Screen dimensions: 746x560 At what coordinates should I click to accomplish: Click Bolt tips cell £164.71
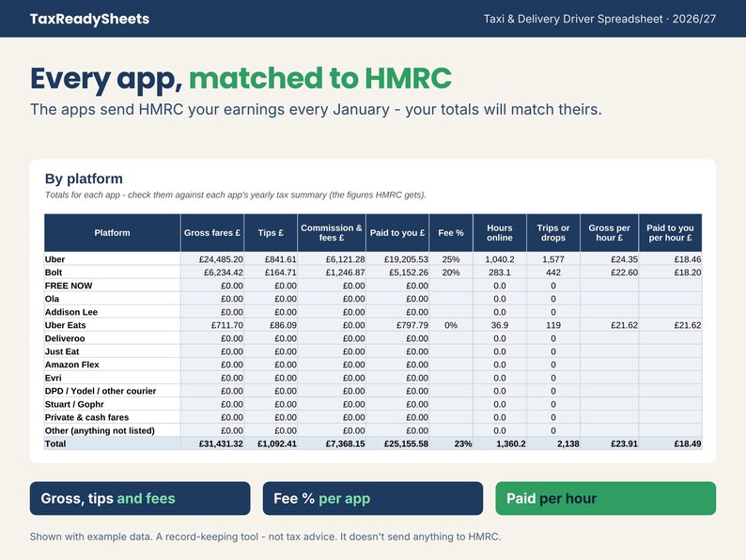tap(271, 272)
